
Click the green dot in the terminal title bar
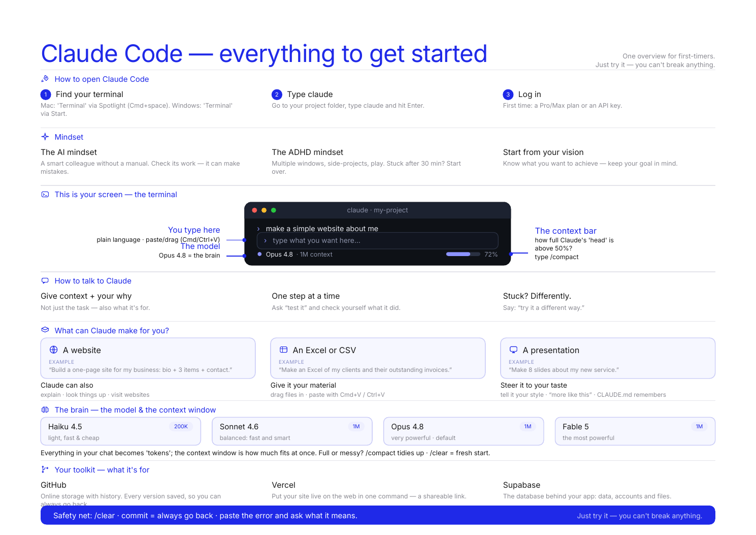pyautogui.click(x=274, y=210)
